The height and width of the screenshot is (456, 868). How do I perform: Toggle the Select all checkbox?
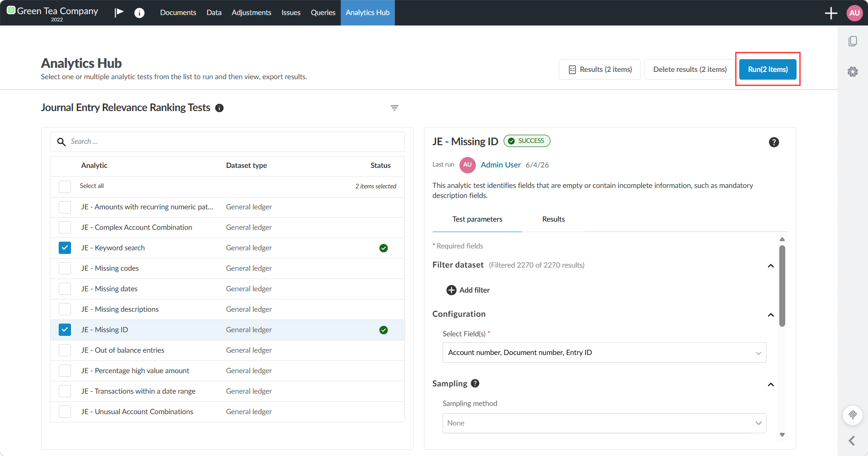[x=65, y=187]
